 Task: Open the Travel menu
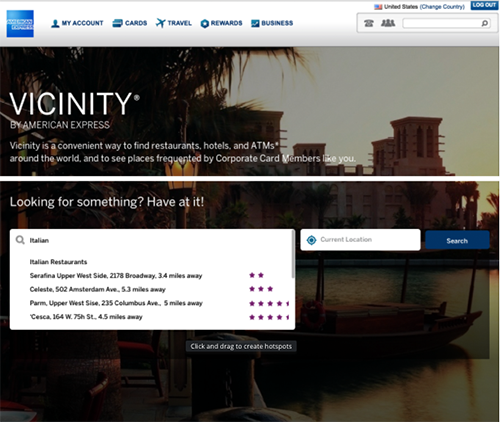pyautogui.click(x=174, y=23)
